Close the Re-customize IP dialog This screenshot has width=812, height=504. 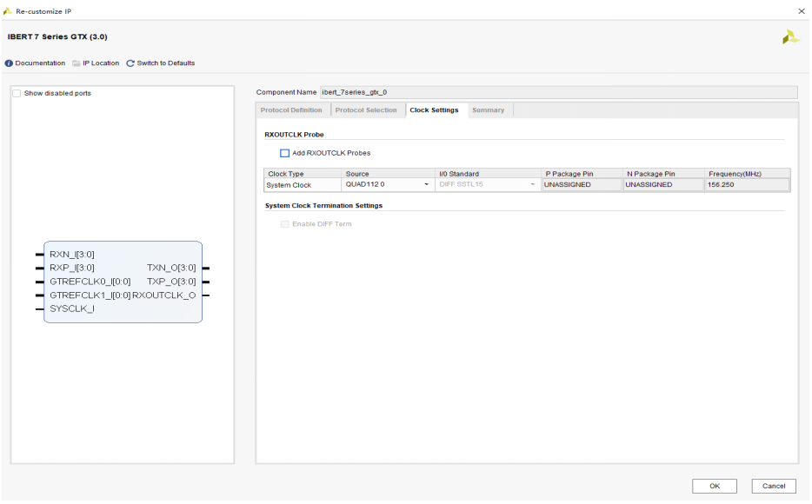[801, 10]
